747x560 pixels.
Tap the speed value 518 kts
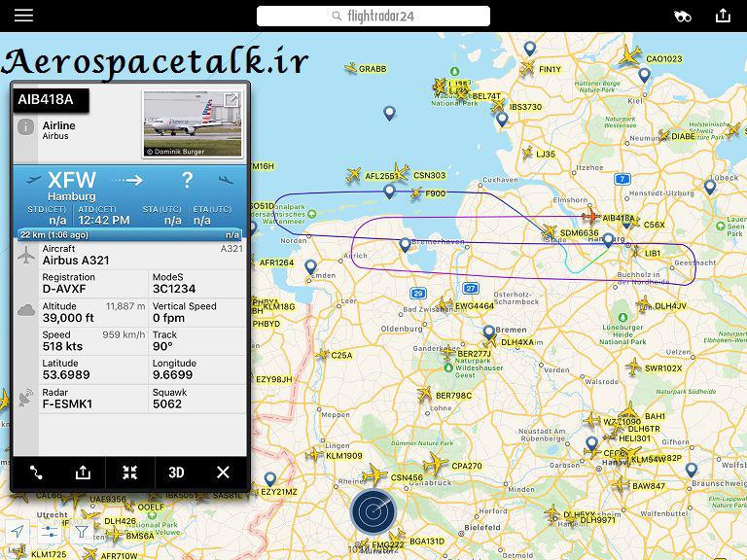tap(62, 347)
